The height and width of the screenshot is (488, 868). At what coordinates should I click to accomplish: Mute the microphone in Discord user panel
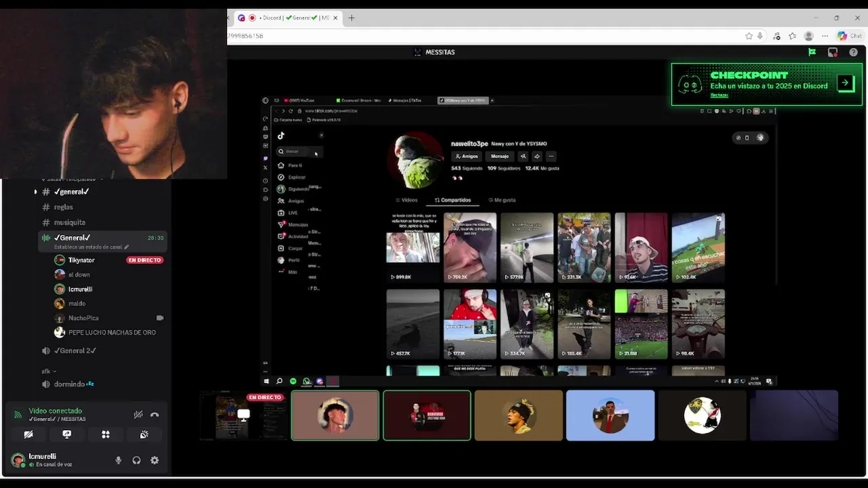point(118,460)
